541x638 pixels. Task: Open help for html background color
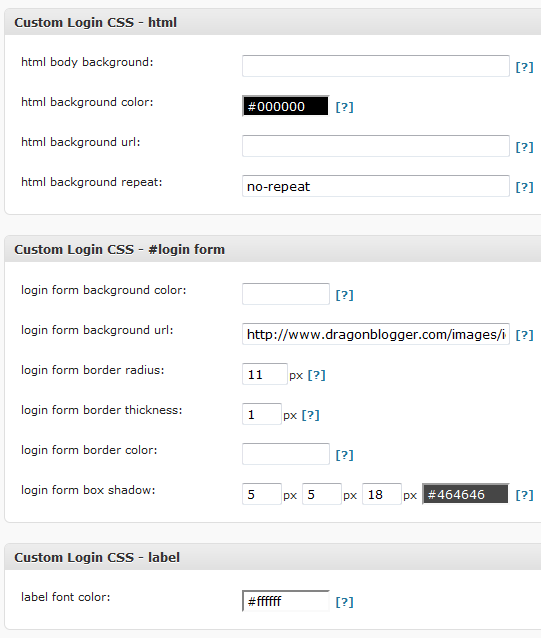[x=345, y=107]
